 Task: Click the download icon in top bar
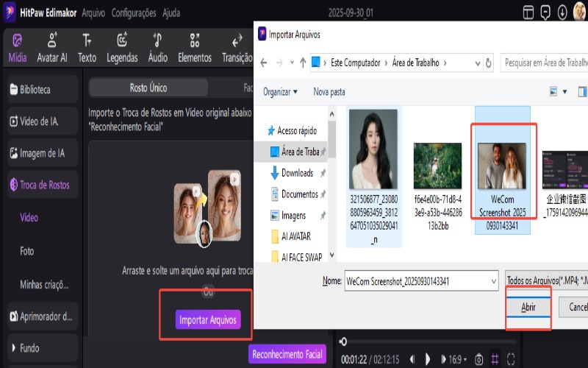coord(562,13)
